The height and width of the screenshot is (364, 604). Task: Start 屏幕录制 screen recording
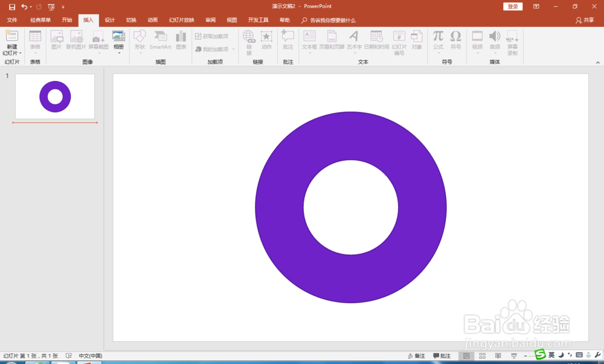[x=512, y=42]
